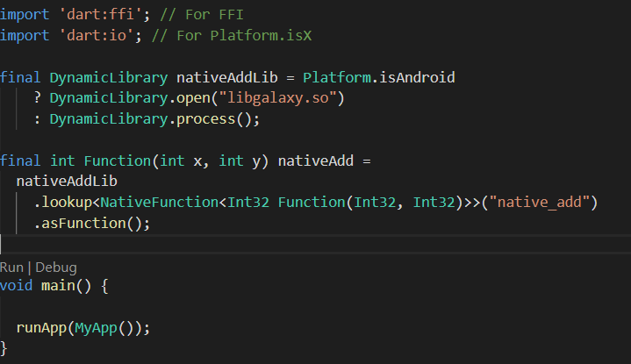The height and width of the screenshot is (364, 631).
Task: Click the nativeAdd variable name
Action: (316, 161)
